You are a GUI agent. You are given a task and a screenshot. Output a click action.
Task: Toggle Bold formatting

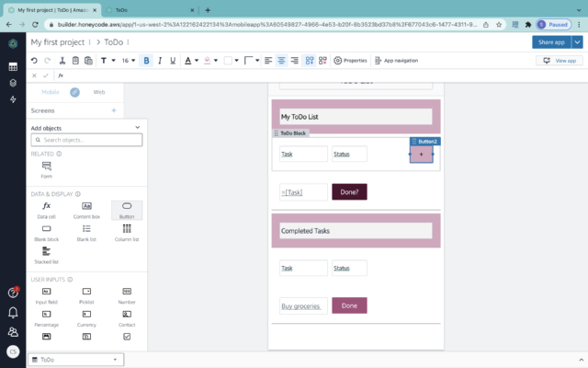(x=146, y=61)
